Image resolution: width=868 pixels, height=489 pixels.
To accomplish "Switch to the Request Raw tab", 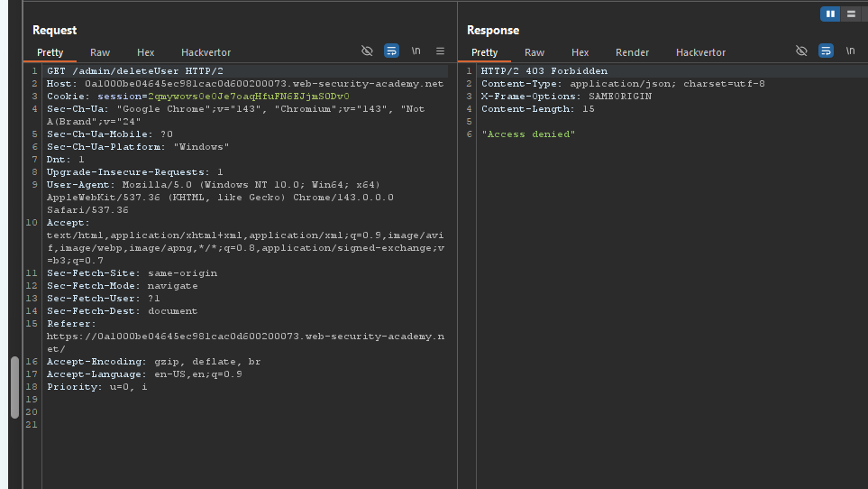I will click(100, 52).
